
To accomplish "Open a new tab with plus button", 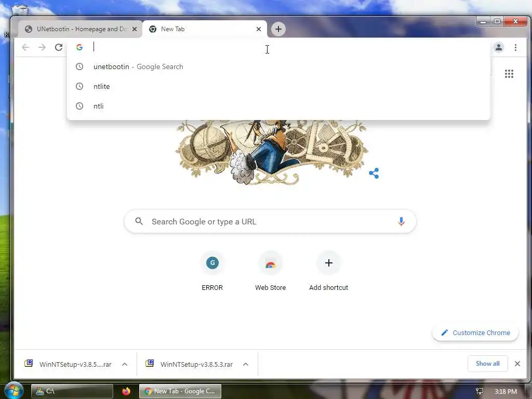I will pyautogui.click(x=278, y=29).
